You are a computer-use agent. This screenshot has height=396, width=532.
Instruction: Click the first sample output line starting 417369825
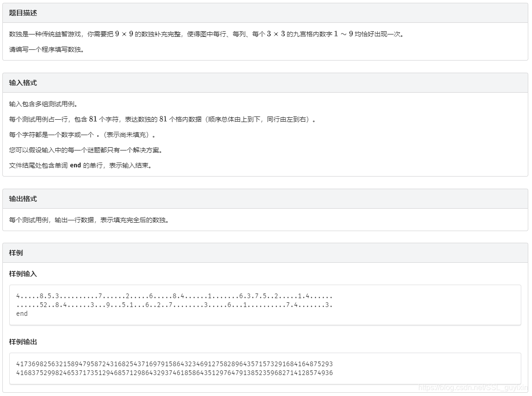(x=174, y=364)
